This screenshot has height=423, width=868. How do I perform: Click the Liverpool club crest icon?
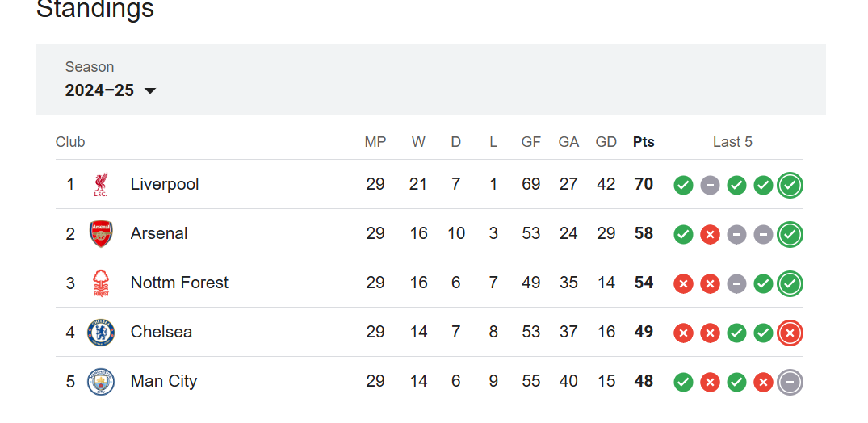coord(101,184)
